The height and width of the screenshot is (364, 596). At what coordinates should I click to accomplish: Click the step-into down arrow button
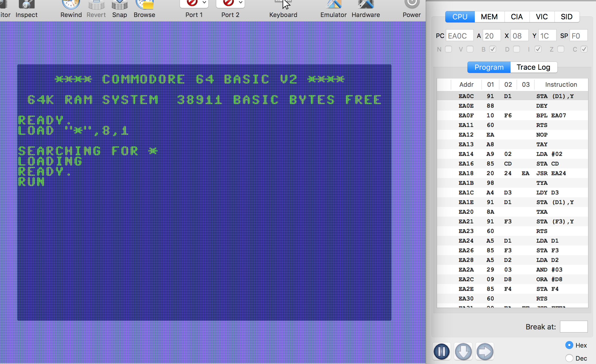pyautogui.click(x=463, y=352)
